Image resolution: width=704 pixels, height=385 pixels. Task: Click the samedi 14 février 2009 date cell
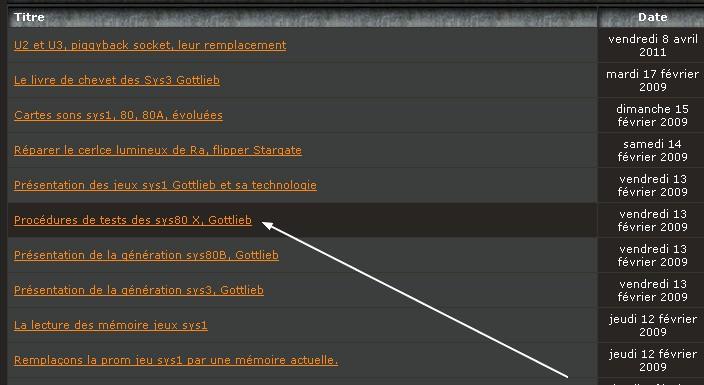click(x=652, y=150)
